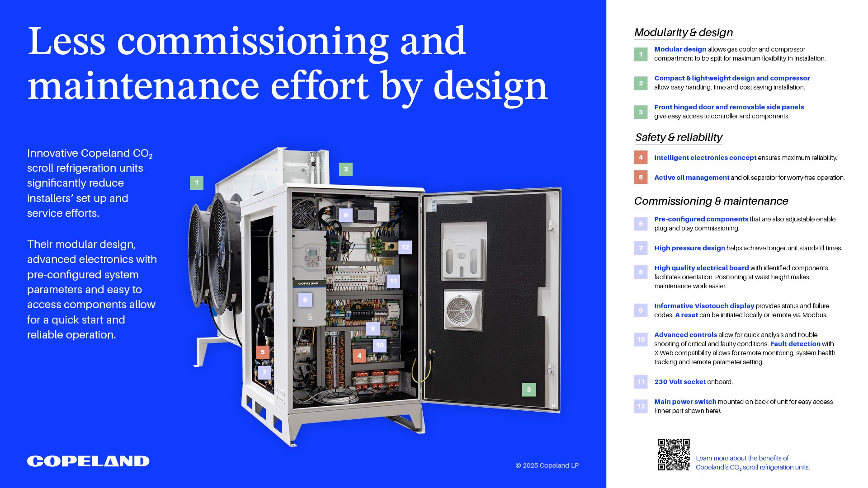Click legend badge 9 beside Informative Visotouch display

pos(641,310)
